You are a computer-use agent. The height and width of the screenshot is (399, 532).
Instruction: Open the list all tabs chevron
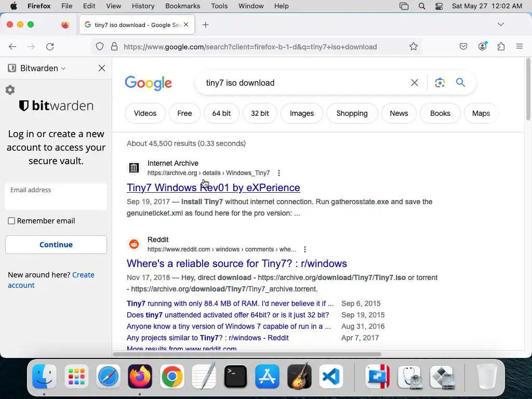pyautogui.click(x=500, y=24)
